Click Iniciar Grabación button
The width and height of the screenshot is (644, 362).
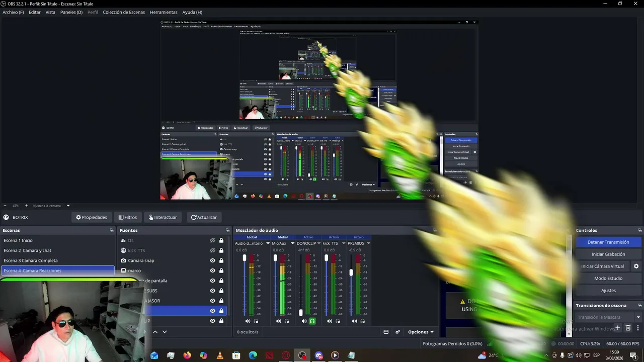tap(608, 254)
